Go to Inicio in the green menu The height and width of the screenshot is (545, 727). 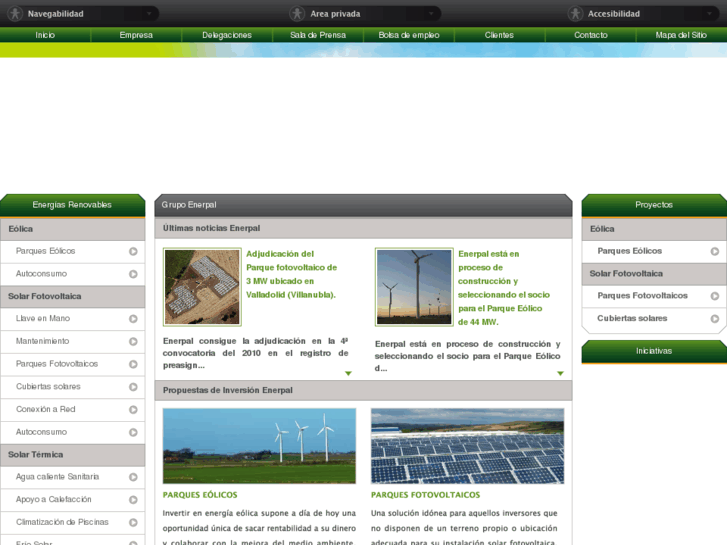tap(45, 35)
